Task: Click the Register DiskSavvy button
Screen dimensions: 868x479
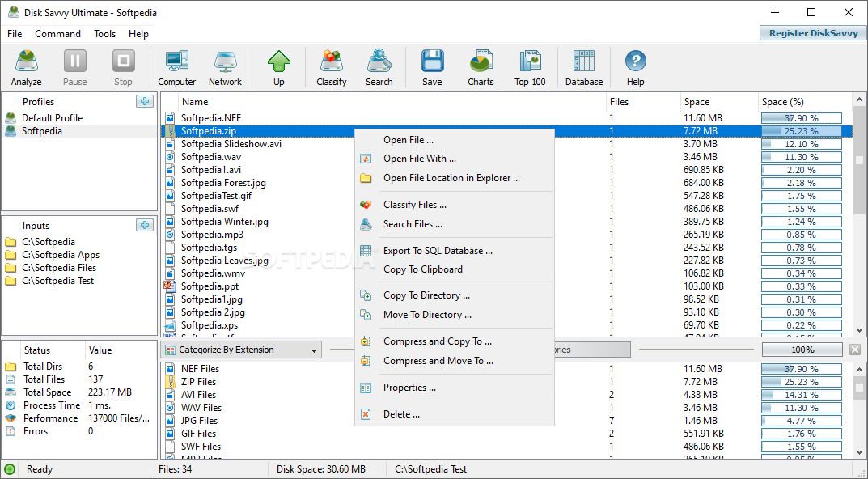Action: click(x=813, y=33)
